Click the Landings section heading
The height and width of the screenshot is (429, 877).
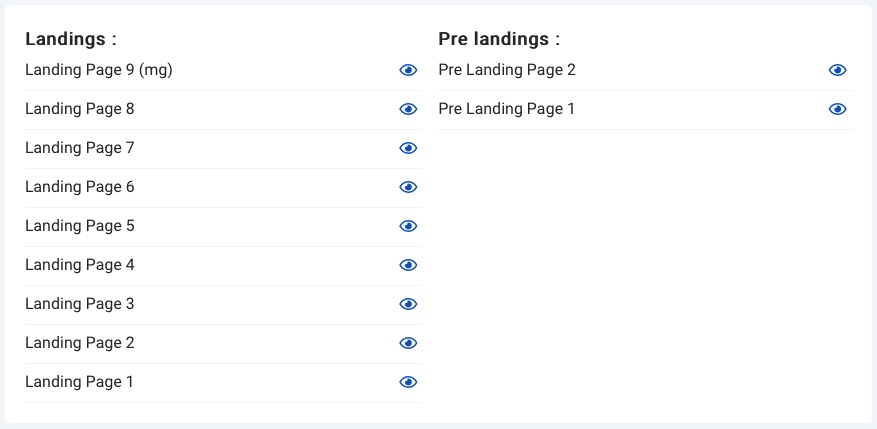(71, 39)
